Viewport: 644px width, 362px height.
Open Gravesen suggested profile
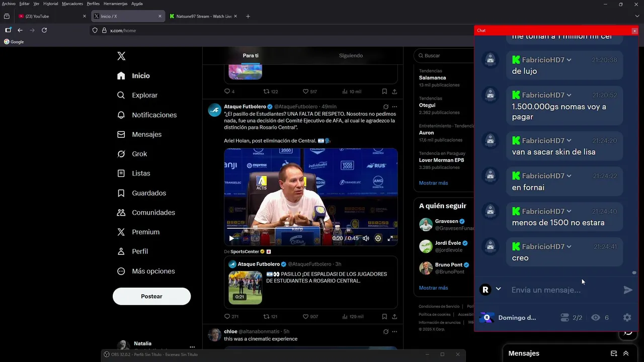coord(446,225)
